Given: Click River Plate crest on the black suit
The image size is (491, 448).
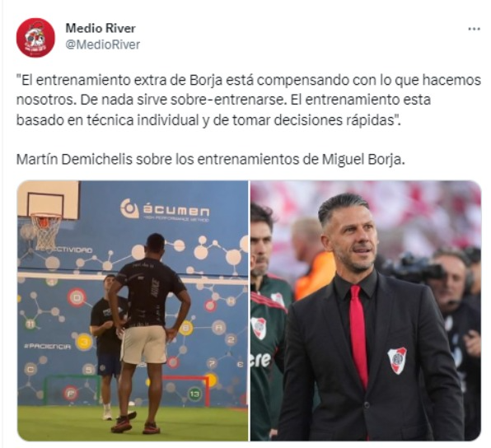Looking at the screenshot, I should pos(397,361).
